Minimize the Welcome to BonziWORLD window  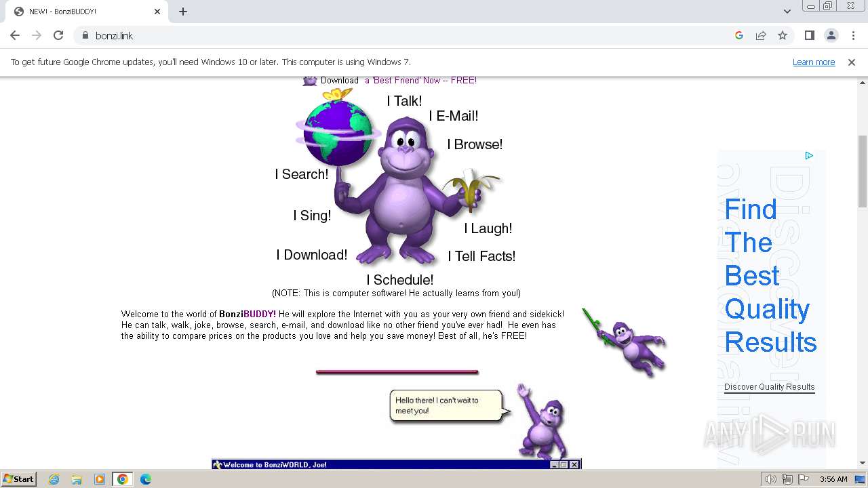555,465
